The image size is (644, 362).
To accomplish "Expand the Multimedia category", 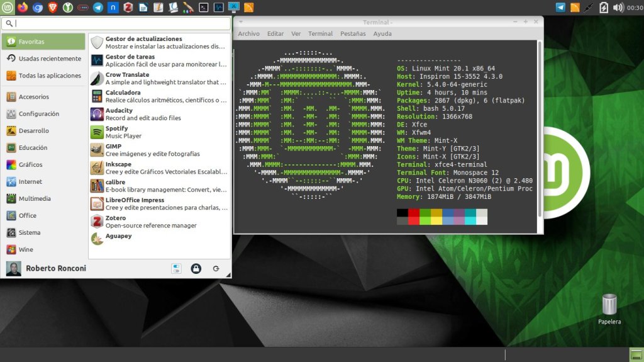I will pyautogui.click(x=35, y=198).
